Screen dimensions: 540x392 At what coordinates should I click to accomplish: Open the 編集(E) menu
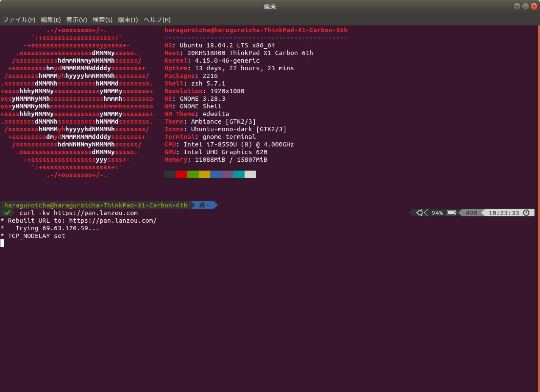[51, 20]
